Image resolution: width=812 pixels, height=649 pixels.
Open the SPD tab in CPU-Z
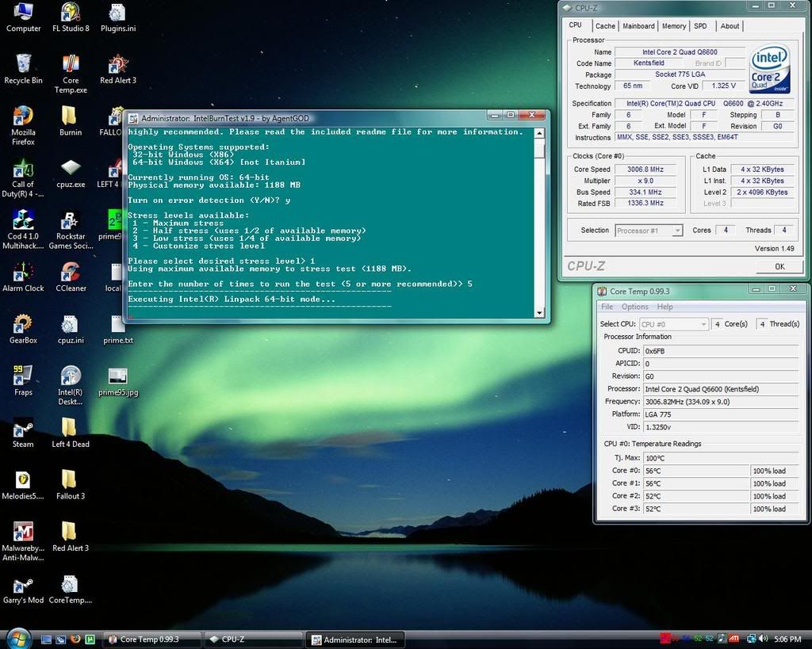click(700, 26)
